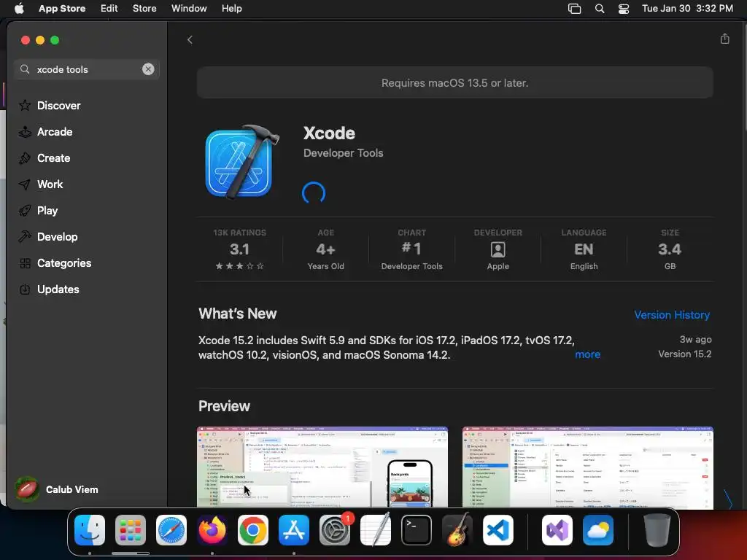Viewport: 747px width, 560px height.
Task: Click the download progress spinner
Action: coord(314,192)
